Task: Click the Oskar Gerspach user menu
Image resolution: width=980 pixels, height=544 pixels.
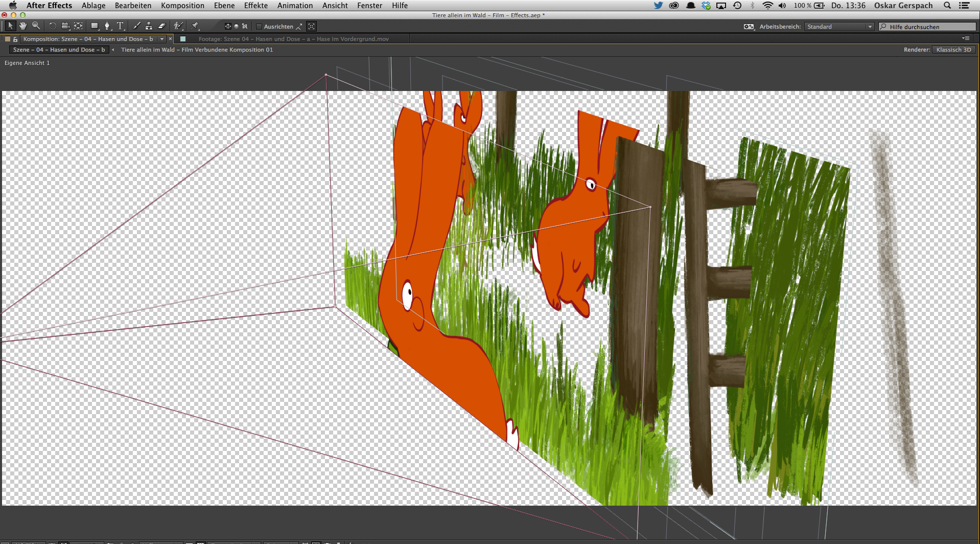Action: (x=903, y=5)
